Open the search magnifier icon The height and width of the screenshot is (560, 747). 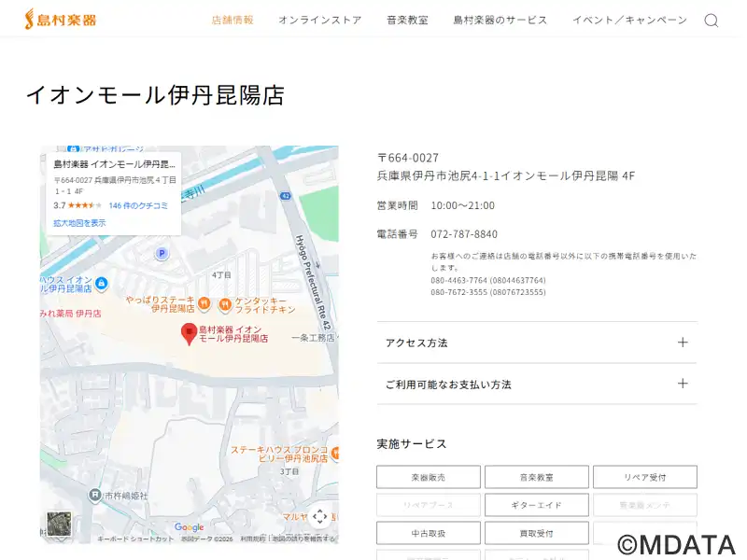click(x=712, y=21)
